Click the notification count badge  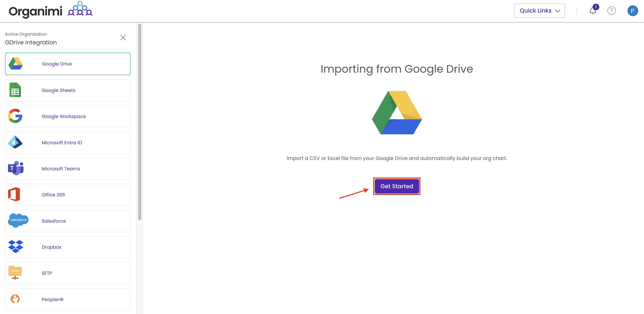[x=596, y=7]
